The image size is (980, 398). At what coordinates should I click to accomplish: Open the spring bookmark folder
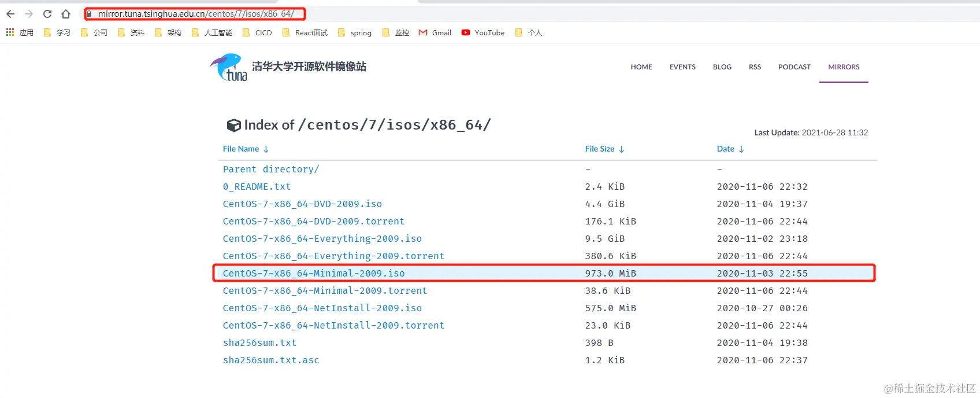[x=354, y=33]
